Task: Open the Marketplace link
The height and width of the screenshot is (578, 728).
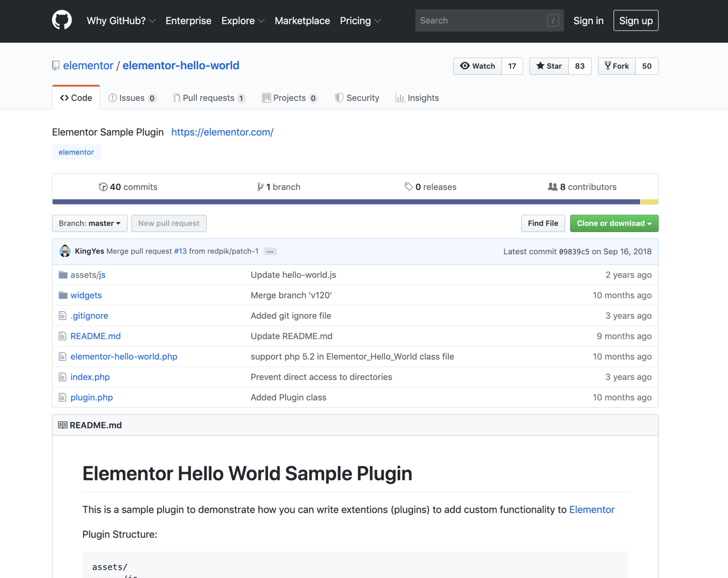Action: [x=302, y=21]
